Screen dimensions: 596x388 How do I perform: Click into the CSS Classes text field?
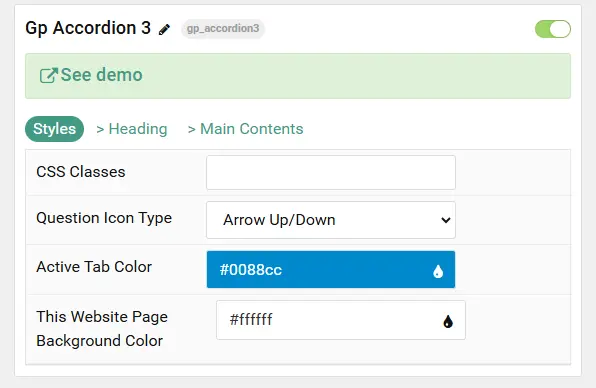[x=331, y=173]
